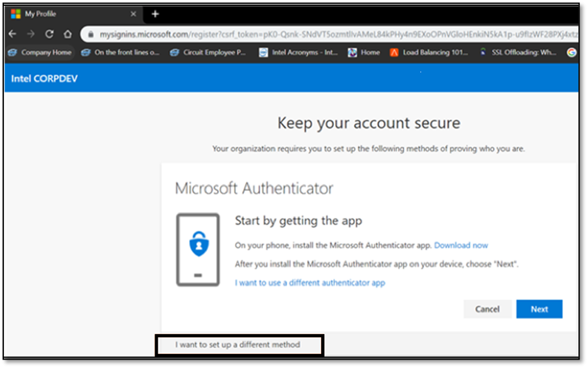The height and width of the screenshot is (368, 588).
Task: Click the browser Home button
Action: 68,34
